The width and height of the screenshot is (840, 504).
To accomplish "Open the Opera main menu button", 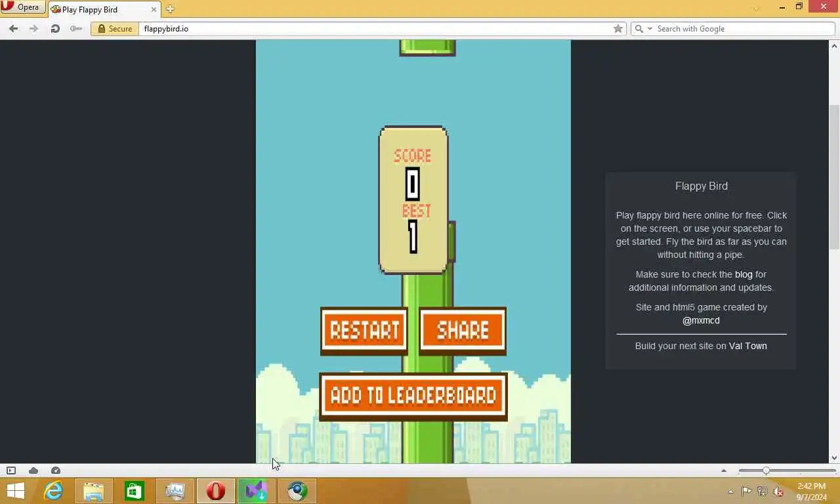I will point(22,7).
